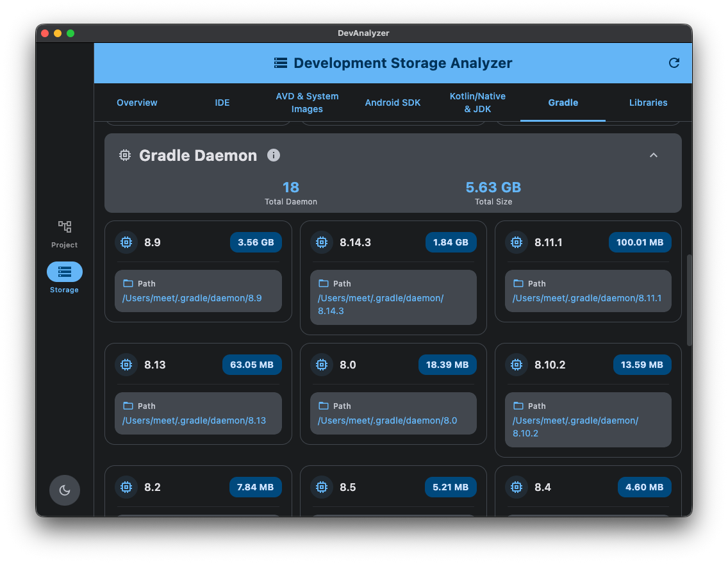This screenshot has height=564, width=728.
Task: Click the storage list icon beside the header title
Action: (281, 63)
